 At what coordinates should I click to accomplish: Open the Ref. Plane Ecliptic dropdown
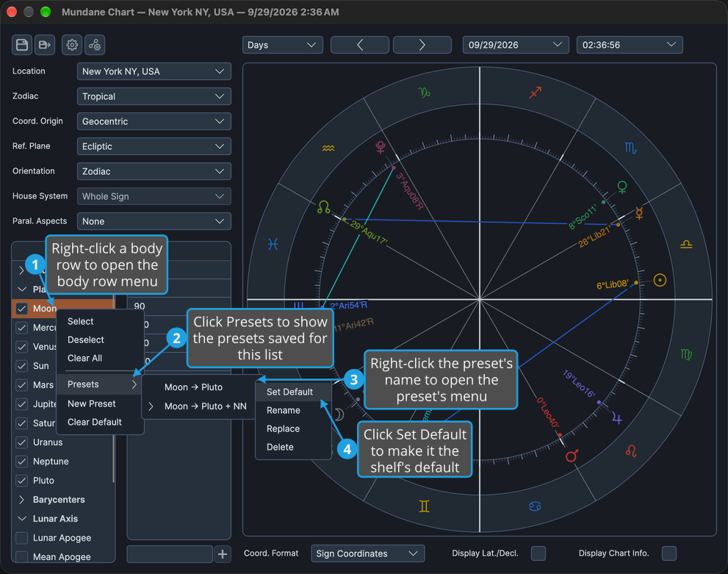click(154, 147)
